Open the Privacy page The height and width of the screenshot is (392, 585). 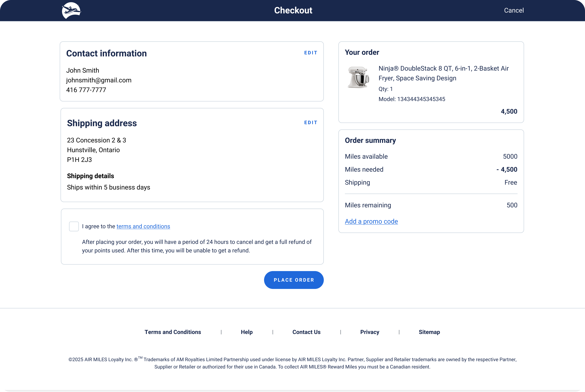point(369,332)
